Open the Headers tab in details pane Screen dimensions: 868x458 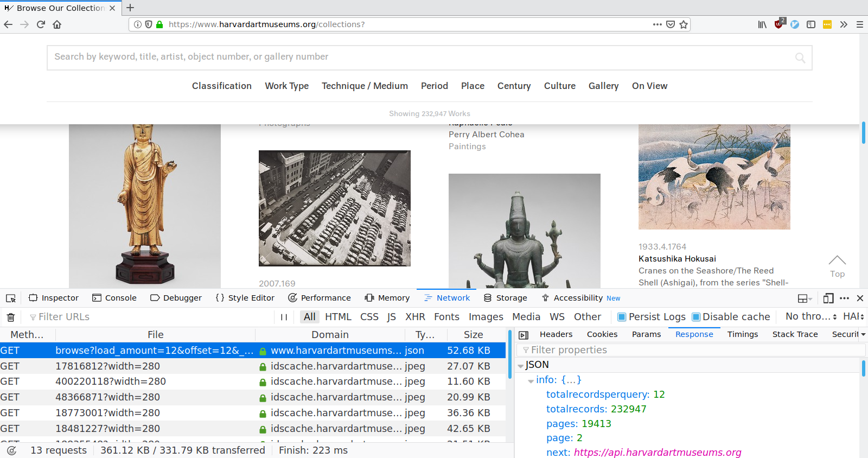coord(556,334)
